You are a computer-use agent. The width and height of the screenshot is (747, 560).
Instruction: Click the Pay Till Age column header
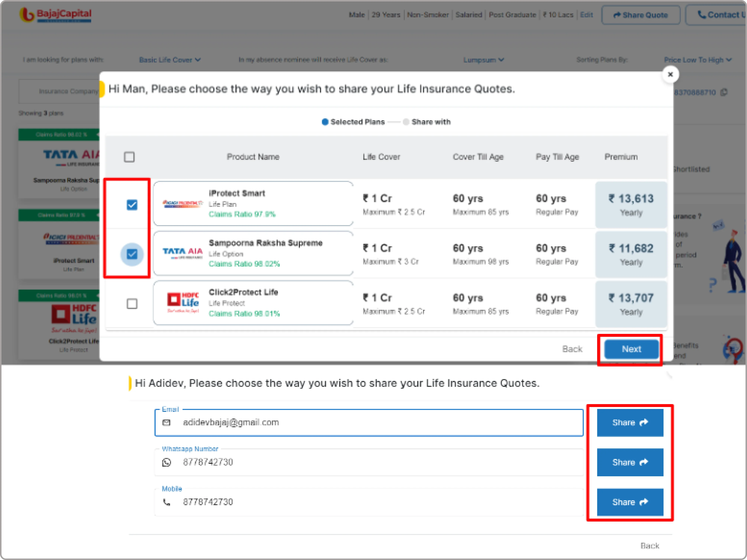(557, 157)
